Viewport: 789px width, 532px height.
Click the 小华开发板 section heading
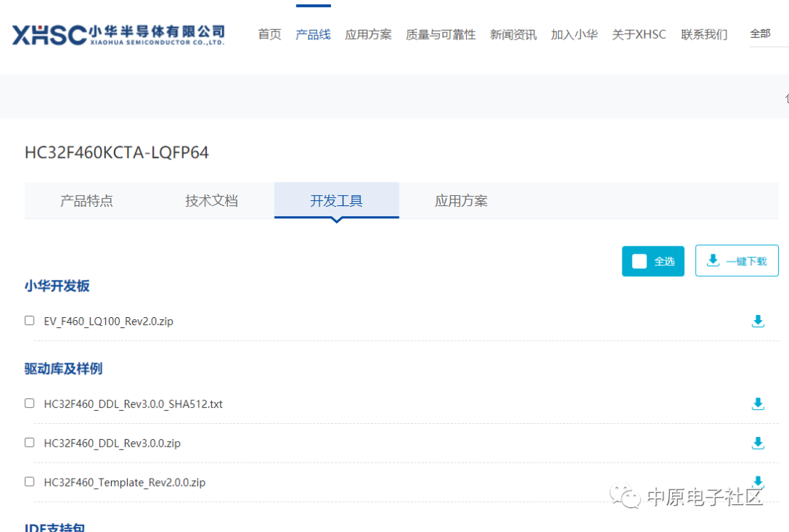[x=57, y=286]
